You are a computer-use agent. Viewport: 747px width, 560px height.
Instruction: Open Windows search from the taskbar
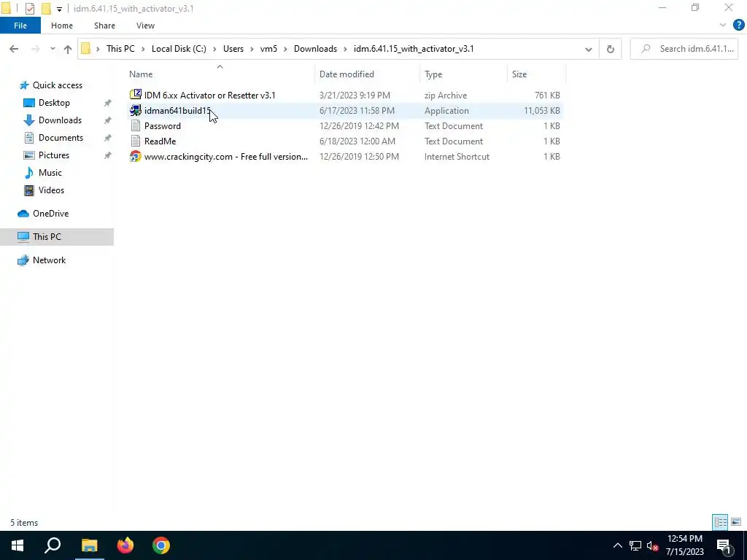pos(53,545)
